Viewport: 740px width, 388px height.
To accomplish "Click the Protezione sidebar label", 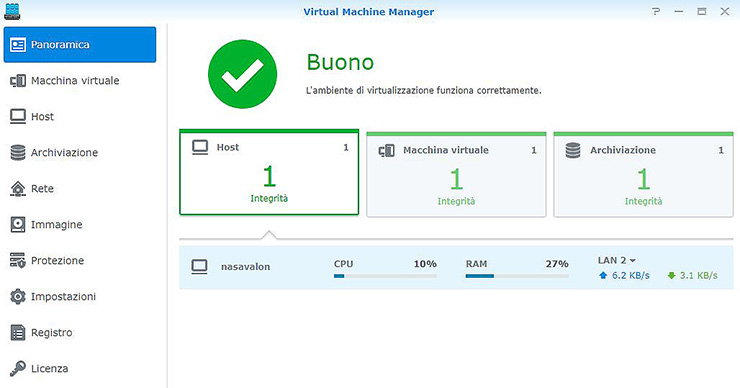I will (57, 261).
